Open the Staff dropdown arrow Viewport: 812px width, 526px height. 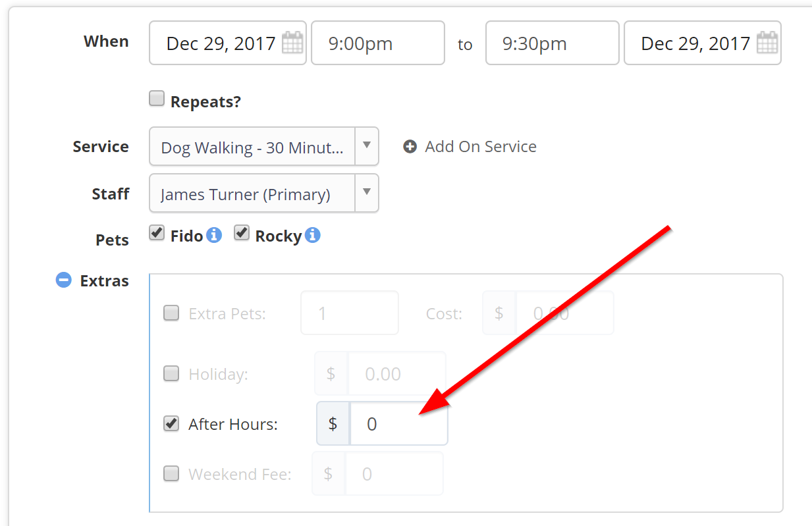(367, 193)
